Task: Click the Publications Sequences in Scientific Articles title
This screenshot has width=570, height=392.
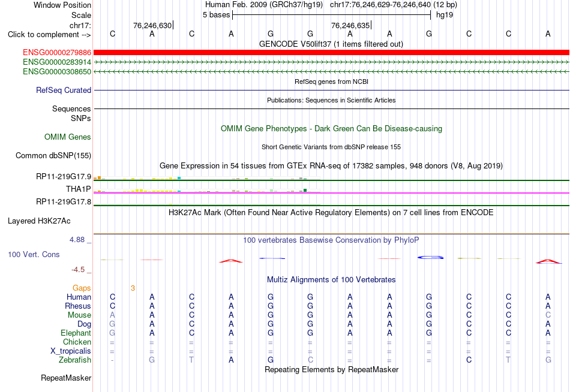Action: coord(331,100)
